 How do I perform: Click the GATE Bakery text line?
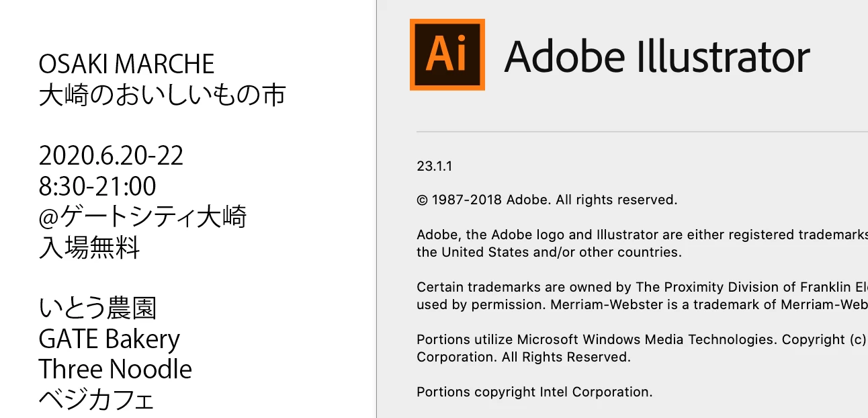click(x=109, y=339)
